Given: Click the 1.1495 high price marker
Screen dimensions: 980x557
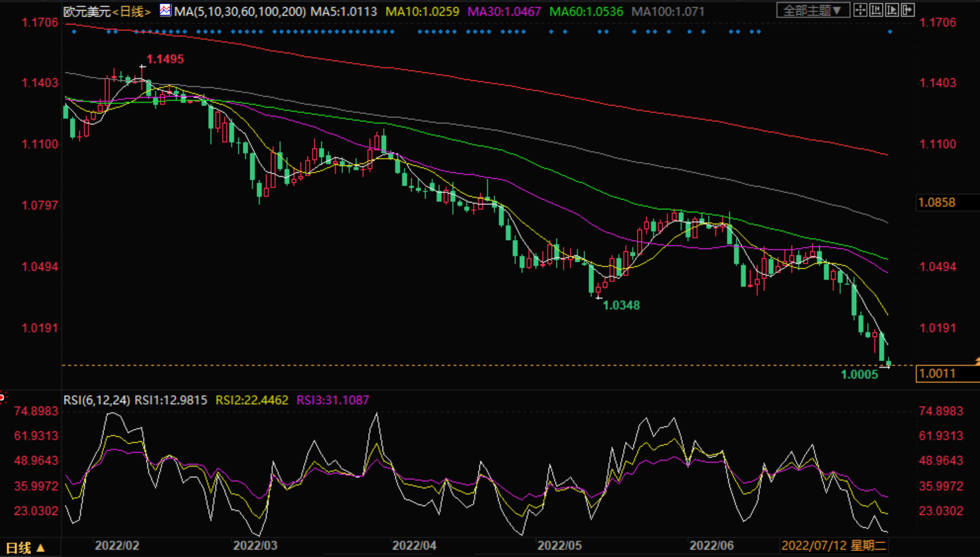Looking at the screenshot, I should coord(165,59).
